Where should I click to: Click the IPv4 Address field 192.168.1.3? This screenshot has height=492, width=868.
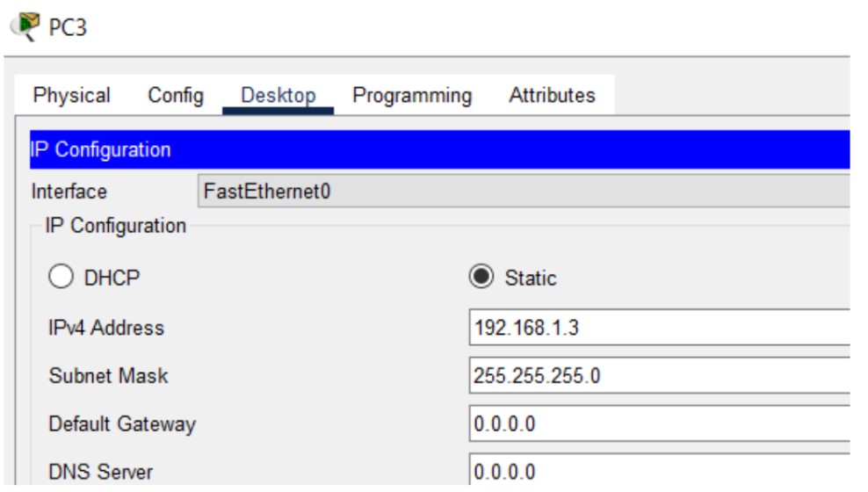tap(659, 328)
